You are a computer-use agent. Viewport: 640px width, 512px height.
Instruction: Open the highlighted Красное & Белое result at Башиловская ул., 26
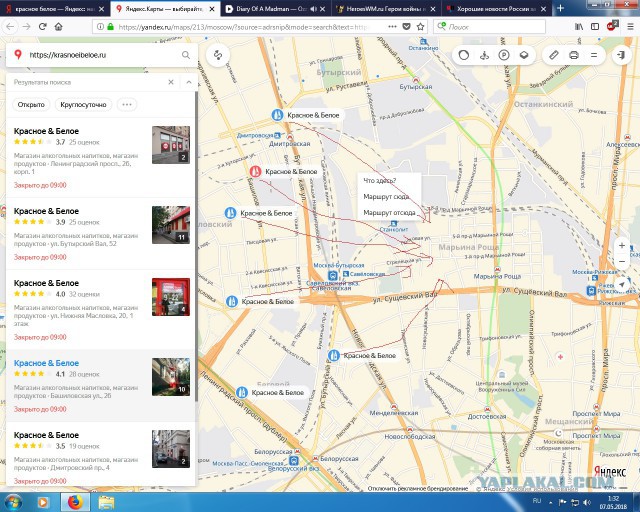(x=101, y=385)
